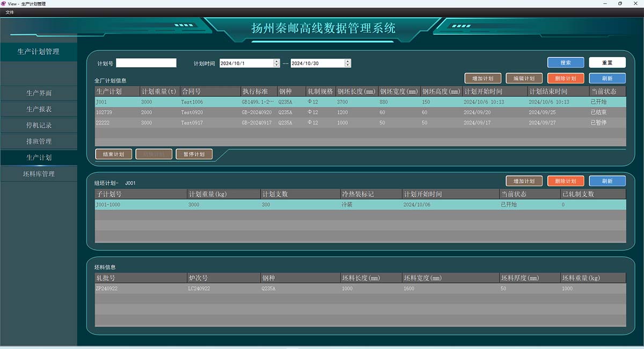644x349 pixels.
Task: Click the white 重置 button
Action: 607,63
